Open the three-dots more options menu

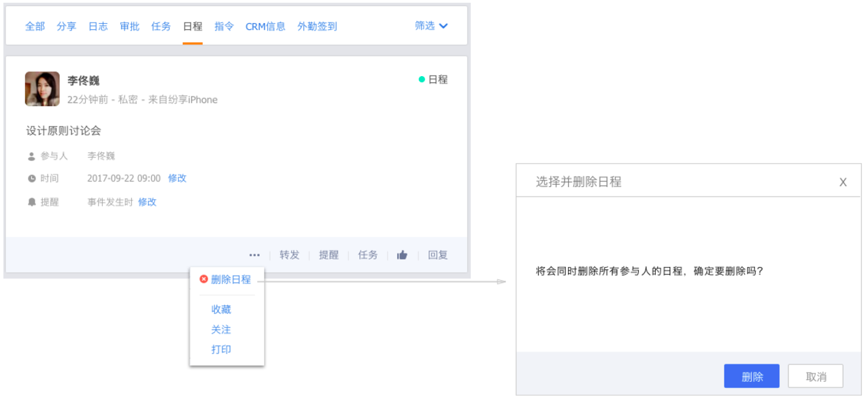click(x=254, y=255)
